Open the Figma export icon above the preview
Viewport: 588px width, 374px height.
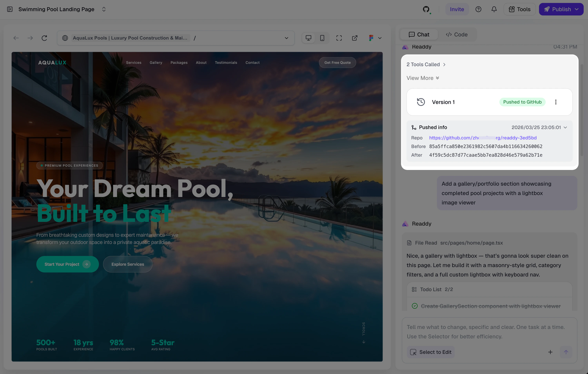[x=371, y=38]
